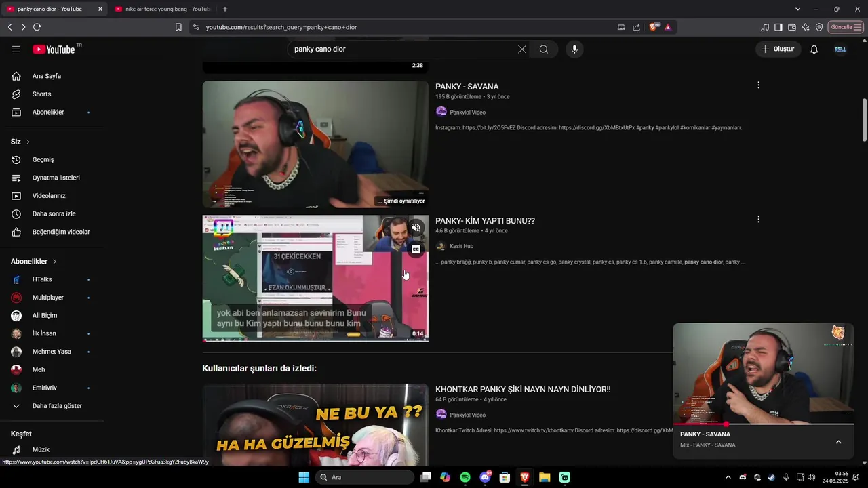This screenshot has height=488, width=868.
Task: Open the PANKY - SAVANA title link
Action: [x=467, y=87]
